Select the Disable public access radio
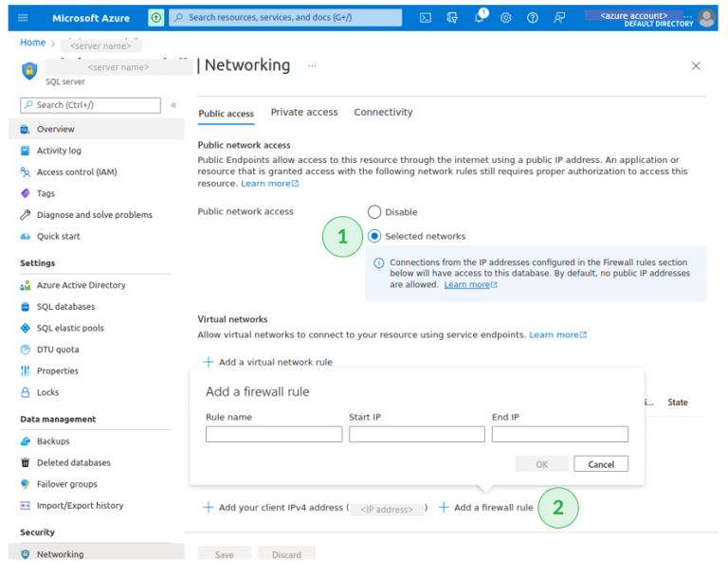Image resolution: width=728 pixels, height=575 pixels. click(374, 212)
